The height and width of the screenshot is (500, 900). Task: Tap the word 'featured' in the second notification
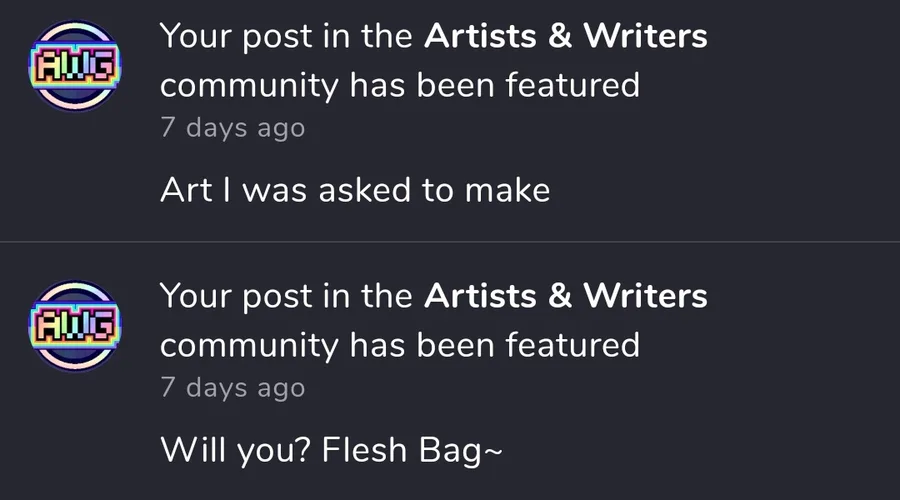572,345
